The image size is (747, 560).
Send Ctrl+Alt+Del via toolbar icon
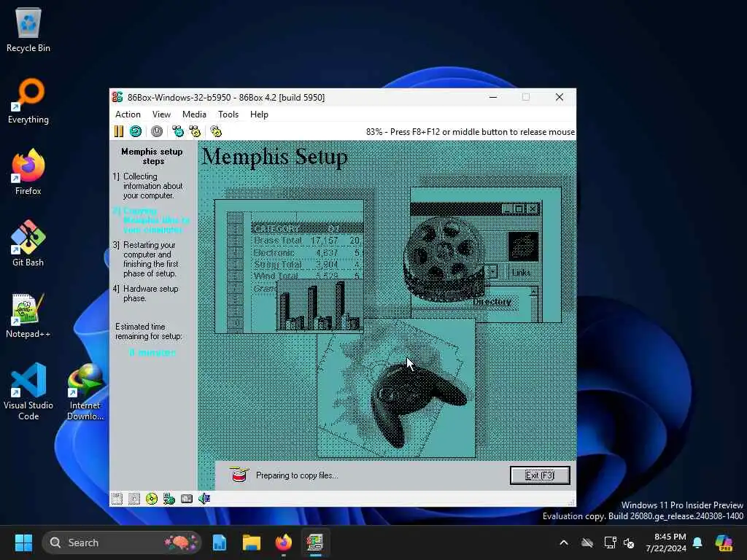click(x=178, y=131)
